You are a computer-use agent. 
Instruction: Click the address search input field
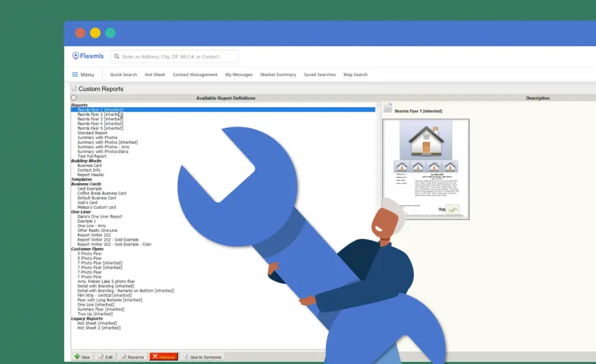175,56
